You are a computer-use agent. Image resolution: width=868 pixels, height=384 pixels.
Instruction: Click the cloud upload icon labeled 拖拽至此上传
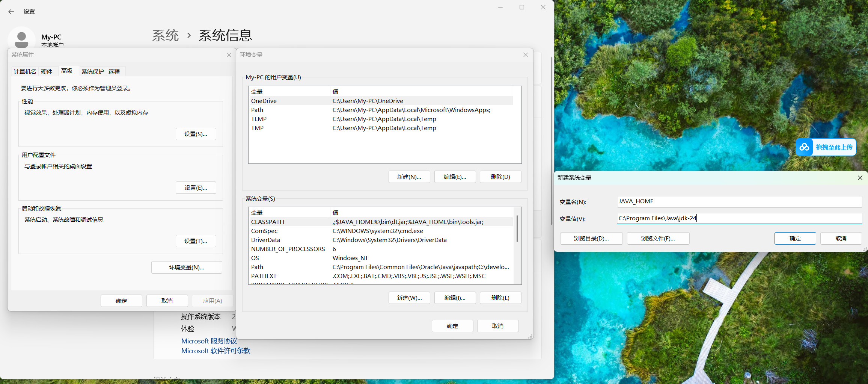[804, 147]
